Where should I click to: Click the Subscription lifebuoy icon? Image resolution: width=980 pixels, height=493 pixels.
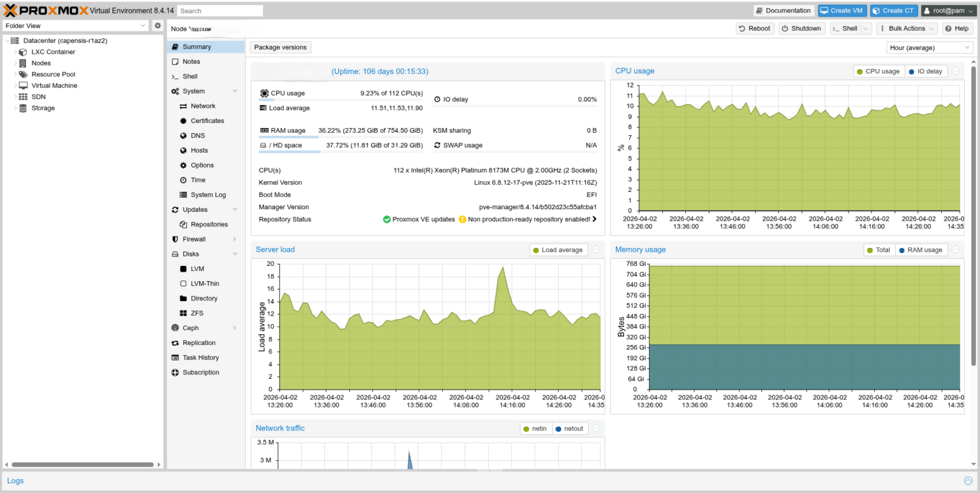(x=175, y=372)
